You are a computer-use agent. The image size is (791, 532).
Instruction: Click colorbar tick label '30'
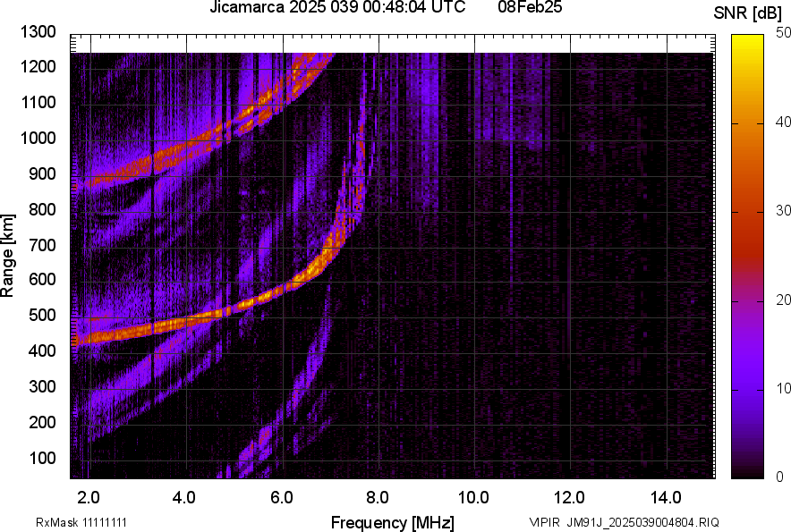tap(782, 211)
